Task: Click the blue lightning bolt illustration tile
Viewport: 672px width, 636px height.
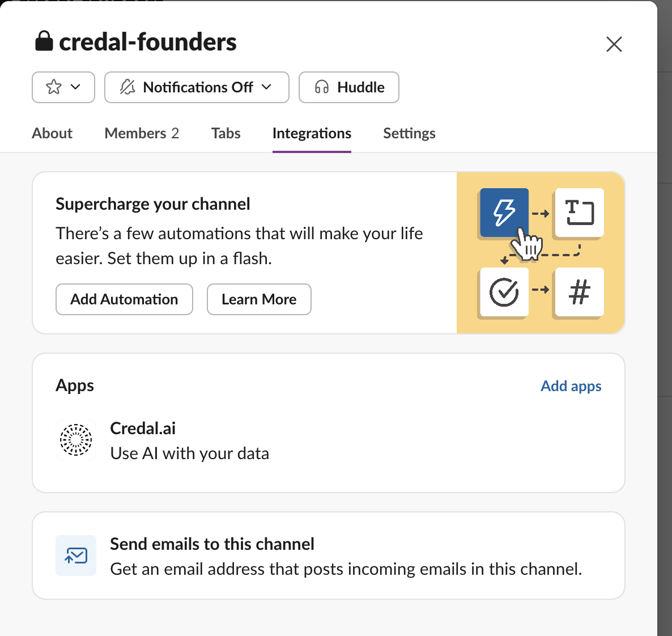Action: (504, 213)
